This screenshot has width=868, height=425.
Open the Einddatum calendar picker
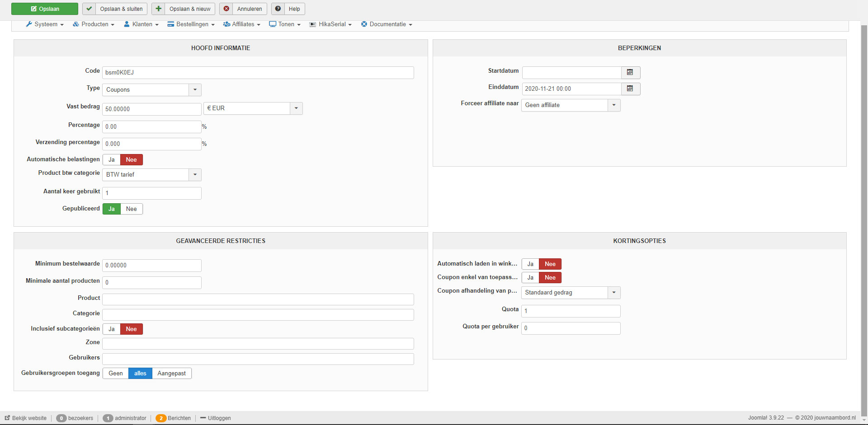coord(630,89)
